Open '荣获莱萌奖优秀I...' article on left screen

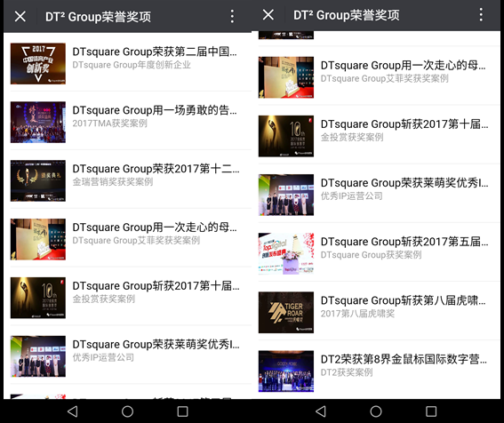point(156,344)
